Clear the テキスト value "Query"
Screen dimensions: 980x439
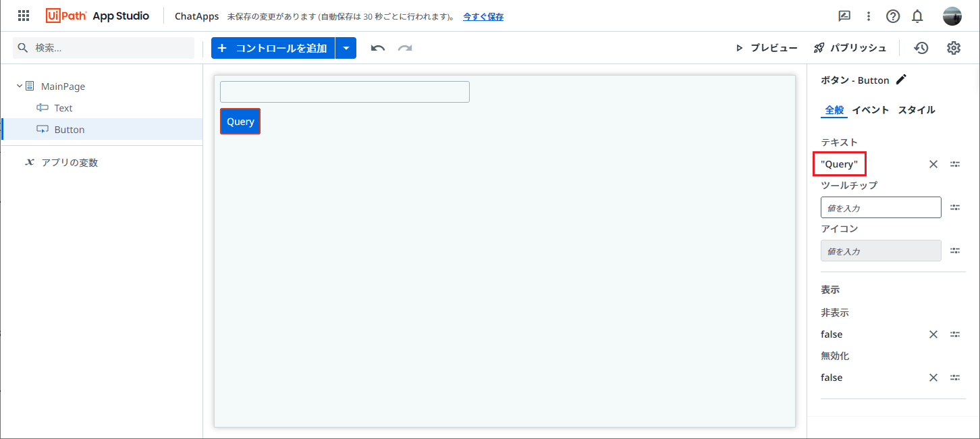tap(933, 164)
